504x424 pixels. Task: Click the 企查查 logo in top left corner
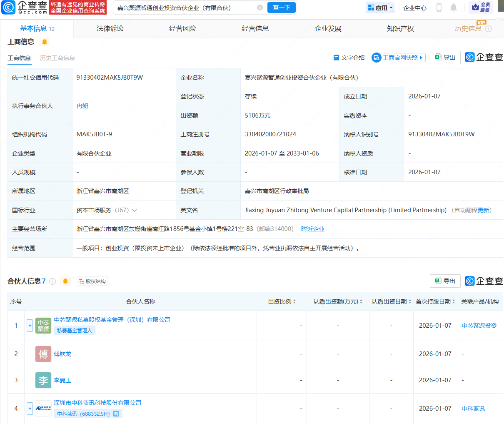tap(23, 8)
